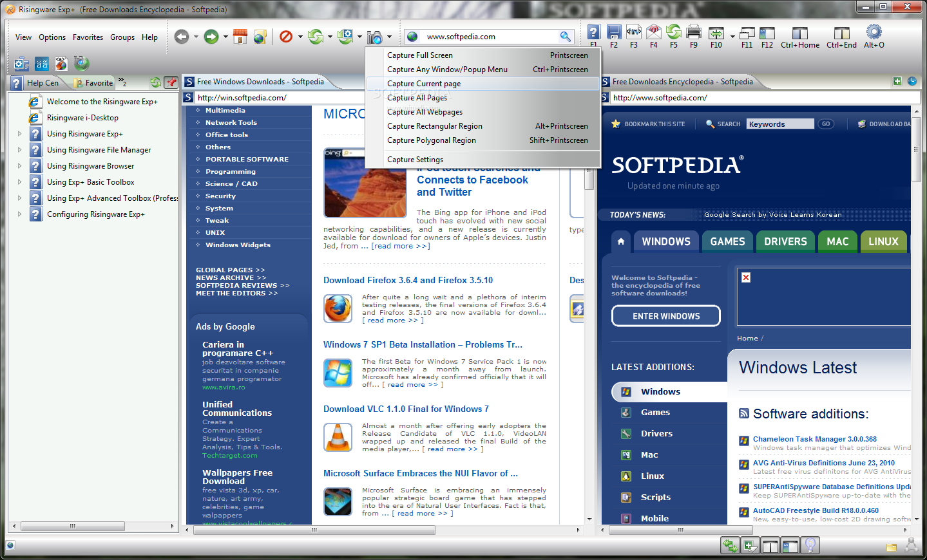The height and width of the screenshot is (560, 927).
Task: Click the aä text encoding toolbar icon
Action: point(42,64)
